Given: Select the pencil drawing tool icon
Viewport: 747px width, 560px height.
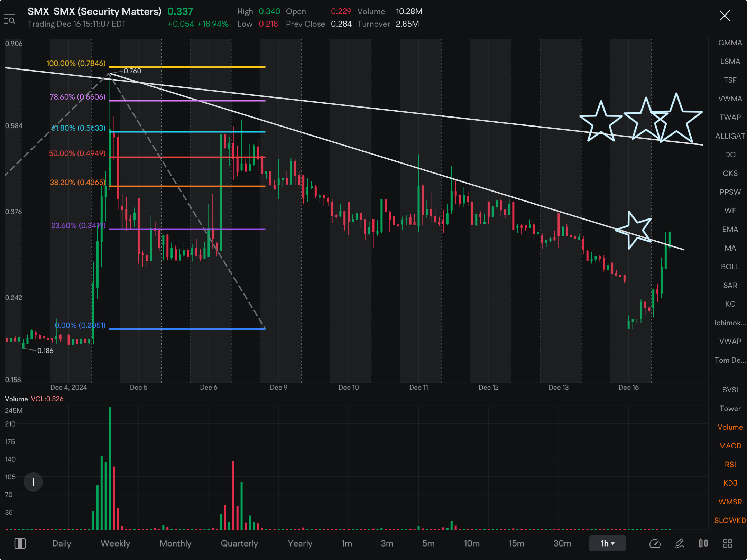Looking at the screenshot, I should (x=679, y=543).
